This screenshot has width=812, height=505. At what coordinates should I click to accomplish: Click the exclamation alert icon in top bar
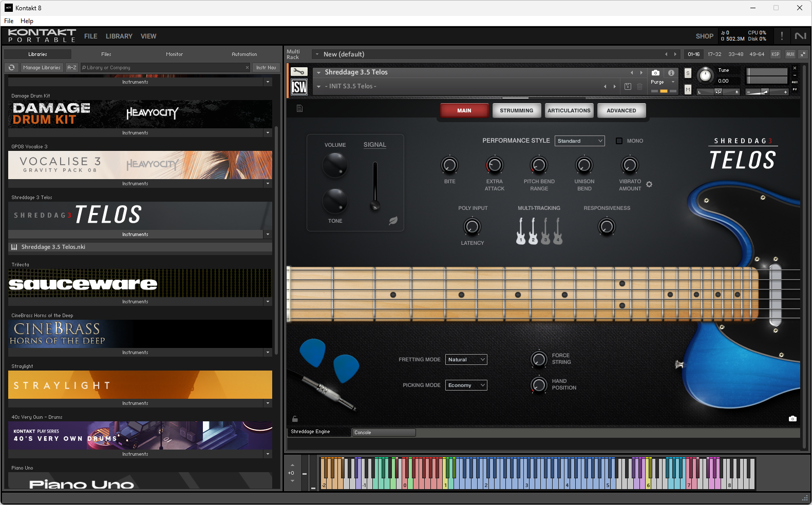point(782,36)
